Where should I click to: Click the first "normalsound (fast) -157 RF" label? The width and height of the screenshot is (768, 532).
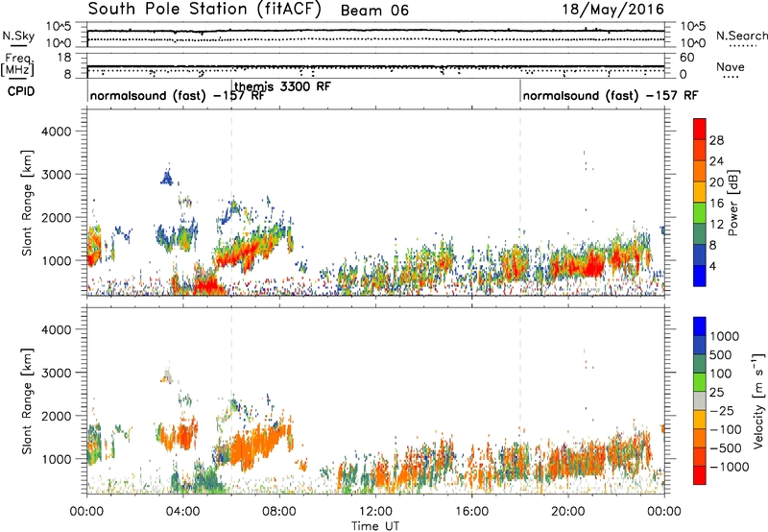coord(178,95)
